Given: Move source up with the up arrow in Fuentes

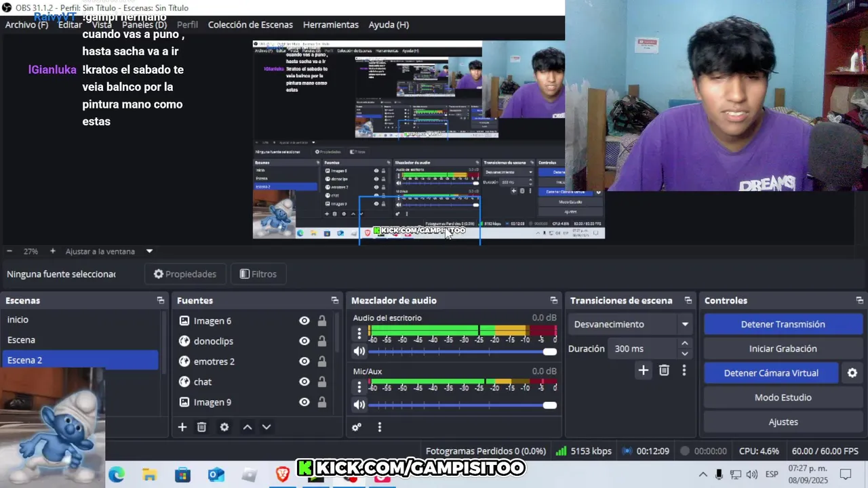Looking at the screenshot, I should (x=248, y=427).
